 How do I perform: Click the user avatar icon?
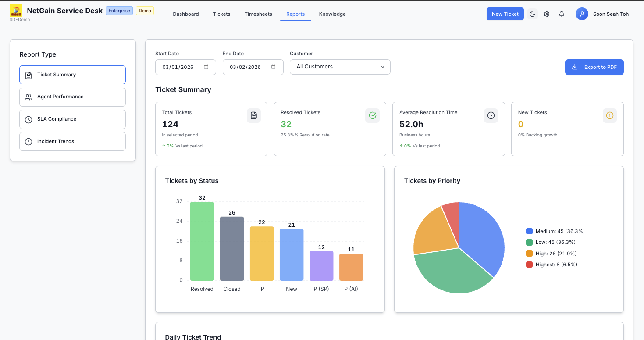click(x=582, y=14)
